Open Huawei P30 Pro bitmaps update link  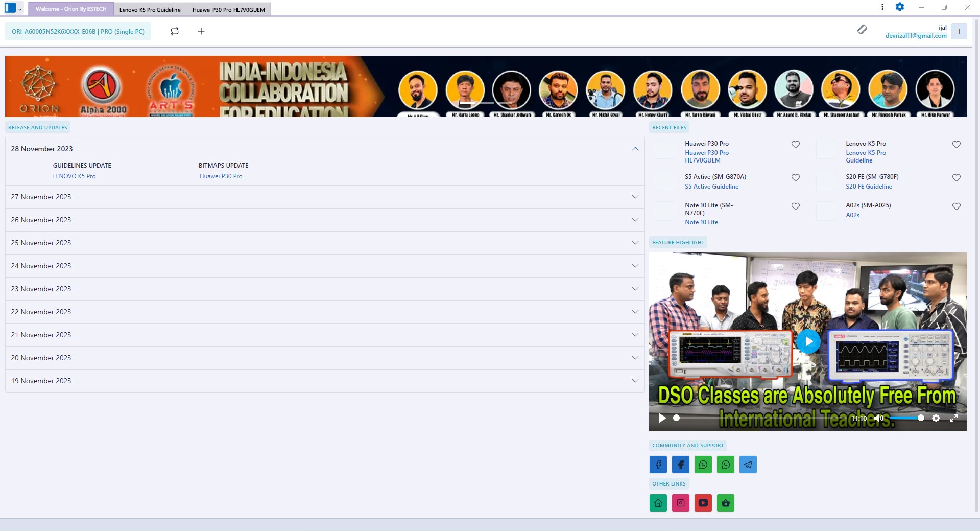[221, 176]
